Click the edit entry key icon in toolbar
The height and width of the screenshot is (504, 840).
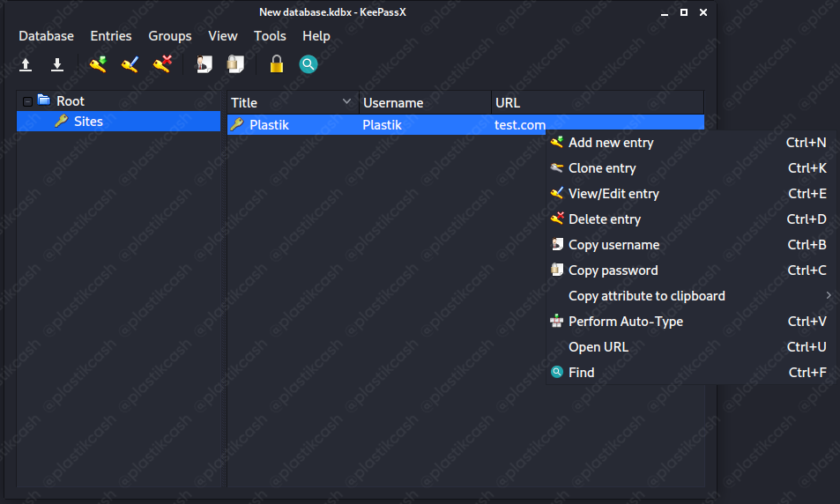(x=130, y=64)
